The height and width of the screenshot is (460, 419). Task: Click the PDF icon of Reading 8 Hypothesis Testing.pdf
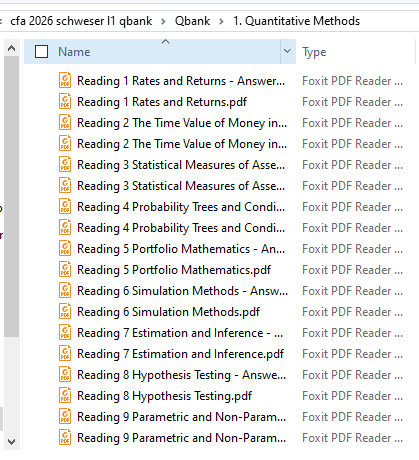pos(65,396)
